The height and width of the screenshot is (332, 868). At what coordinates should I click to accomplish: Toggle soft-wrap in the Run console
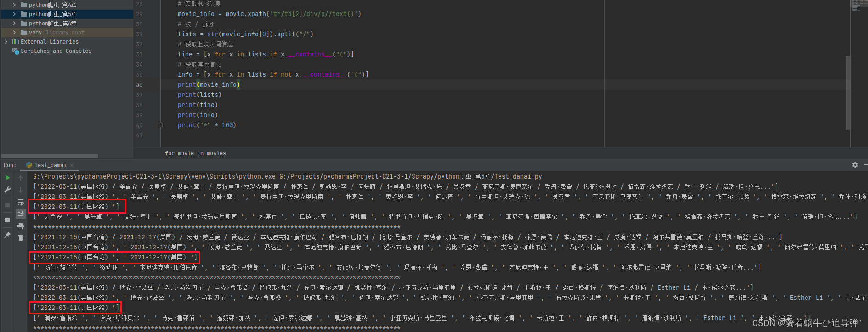click(21, 202)
